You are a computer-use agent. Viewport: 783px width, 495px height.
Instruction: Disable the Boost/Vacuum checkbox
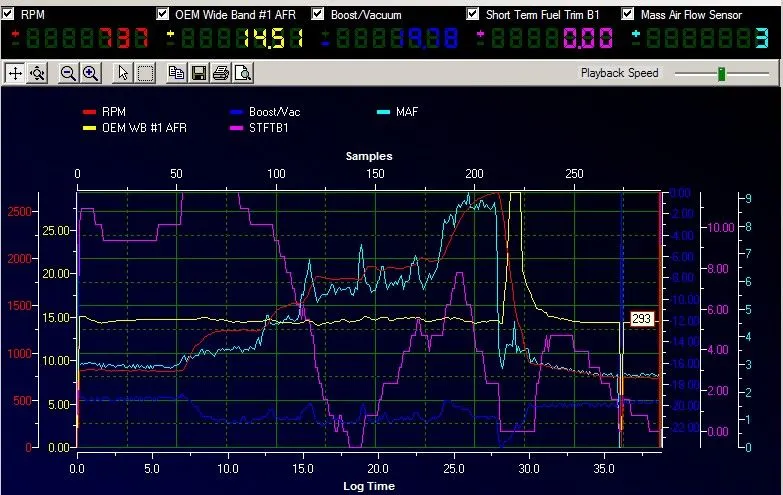pos(318,15)
